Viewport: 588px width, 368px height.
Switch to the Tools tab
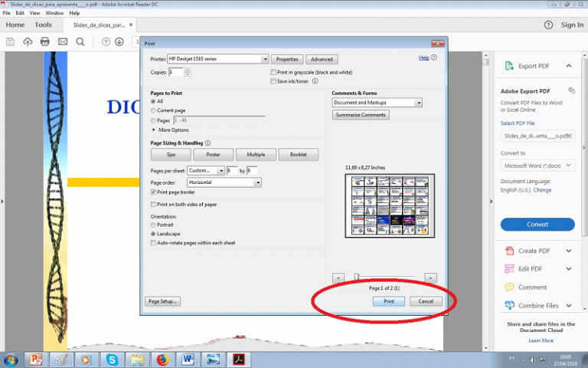43,25
